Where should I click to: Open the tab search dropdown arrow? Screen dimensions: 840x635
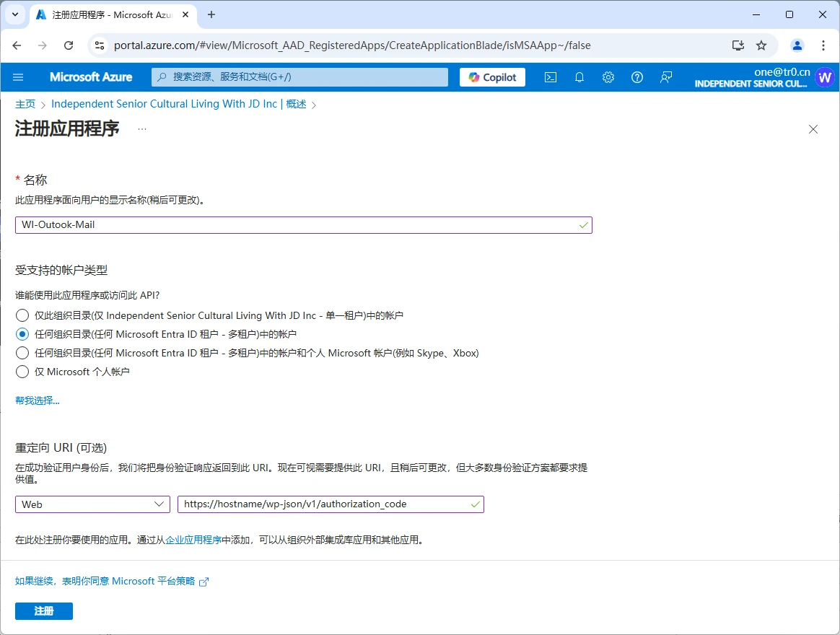(15, 14)
